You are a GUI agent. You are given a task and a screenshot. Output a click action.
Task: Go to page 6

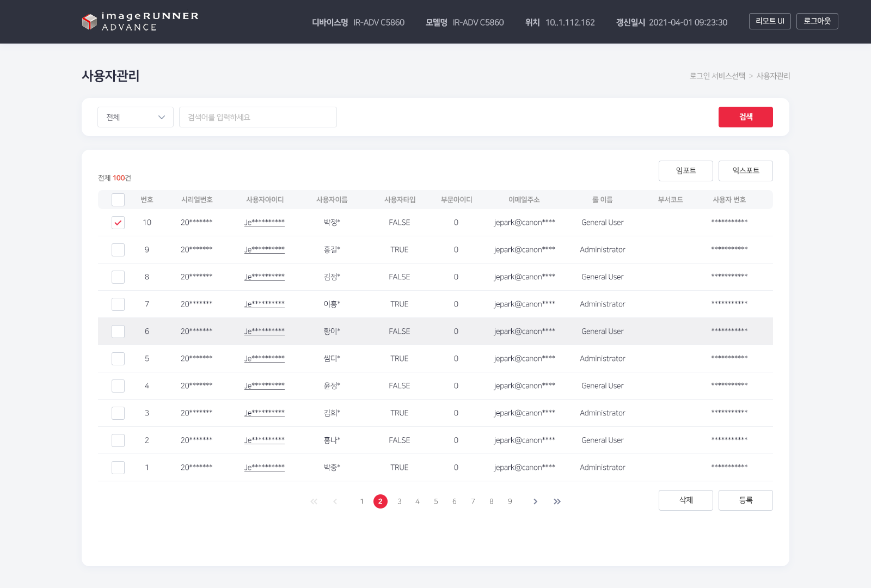(x=455, y=501)
